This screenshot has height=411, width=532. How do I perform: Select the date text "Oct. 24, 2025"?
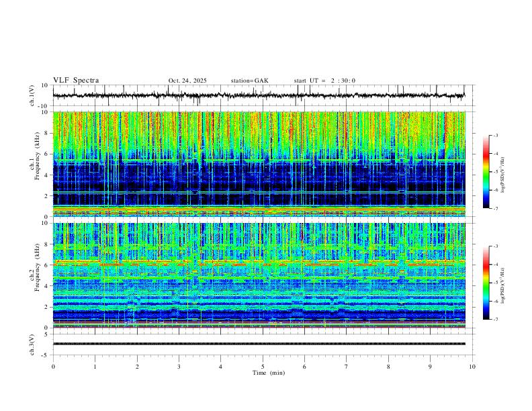point(187,81)
